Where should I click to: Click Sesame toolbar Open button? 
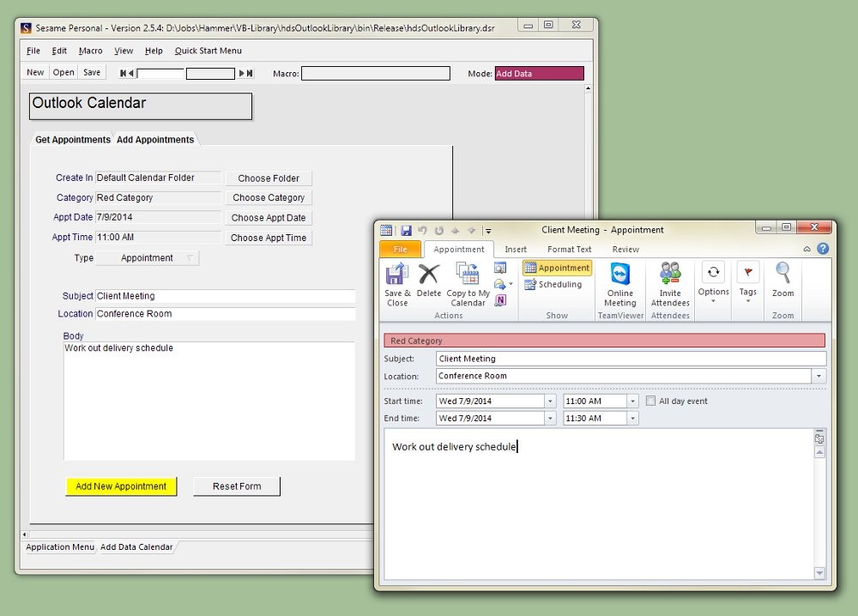pos(63,72)
